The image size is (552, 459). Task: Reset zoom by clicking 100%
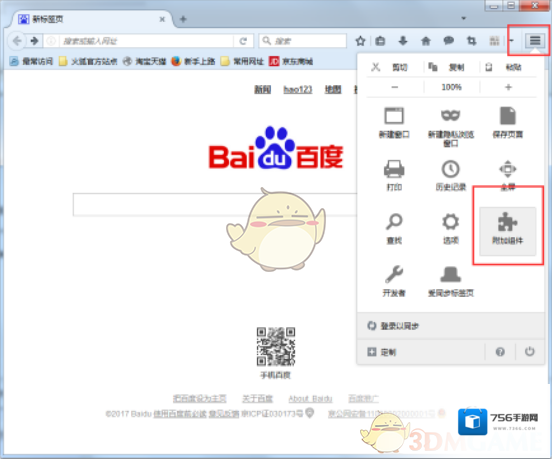click(x=451, y=87)
